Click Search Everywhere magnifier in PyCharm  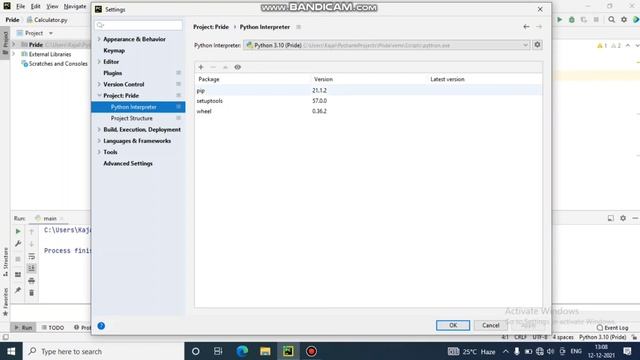[611, 20]
